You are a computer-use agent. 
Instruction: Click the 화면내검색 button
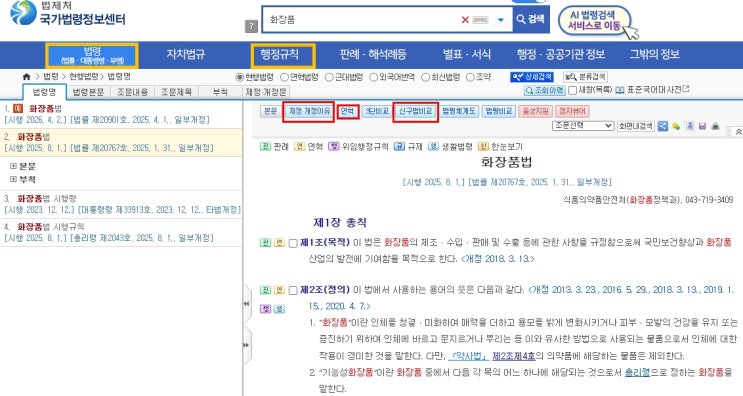coord(635,126)
